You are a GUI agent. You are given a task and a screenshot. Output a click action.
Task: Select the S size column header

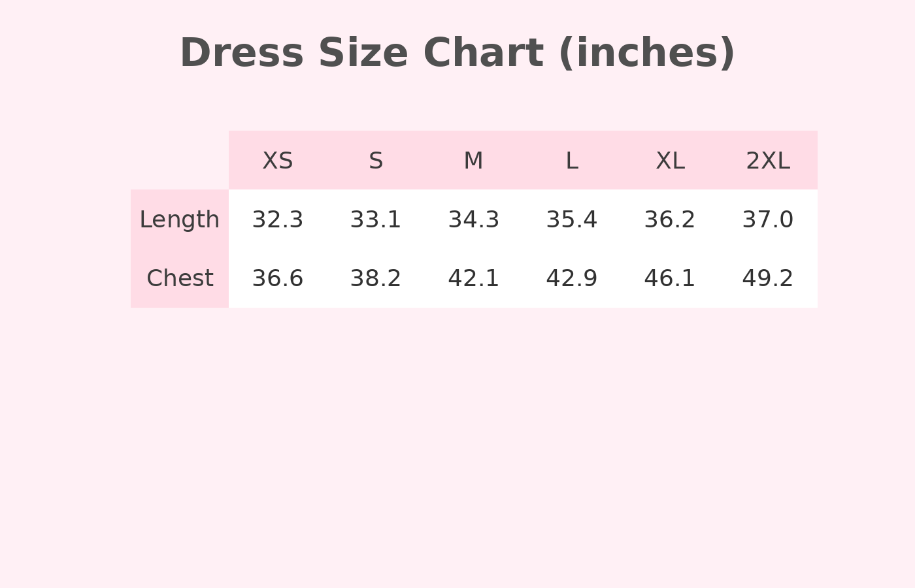click(376, 161)
